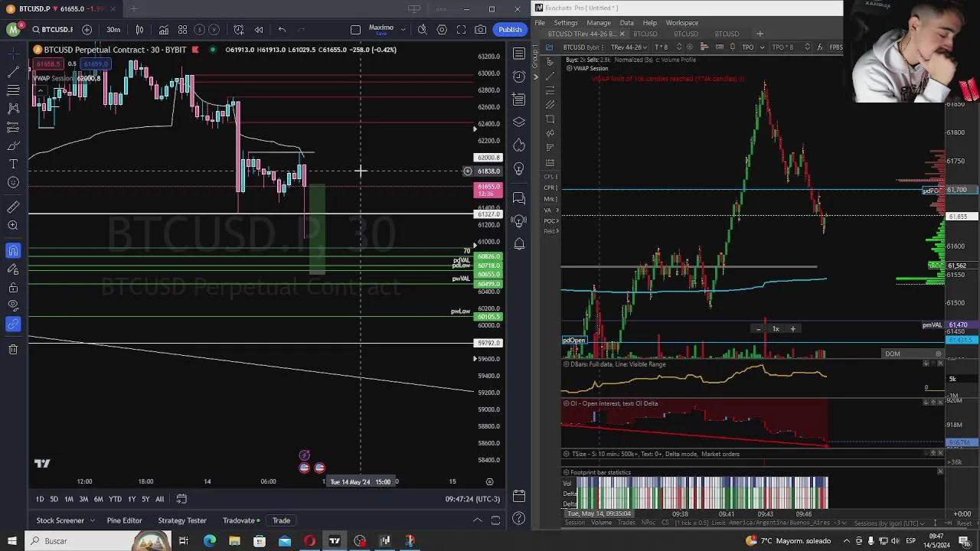The width and height of the screenshot is (980, 551).
Task: Switch to the Pine Editor tab
Action: coord(124,520)
